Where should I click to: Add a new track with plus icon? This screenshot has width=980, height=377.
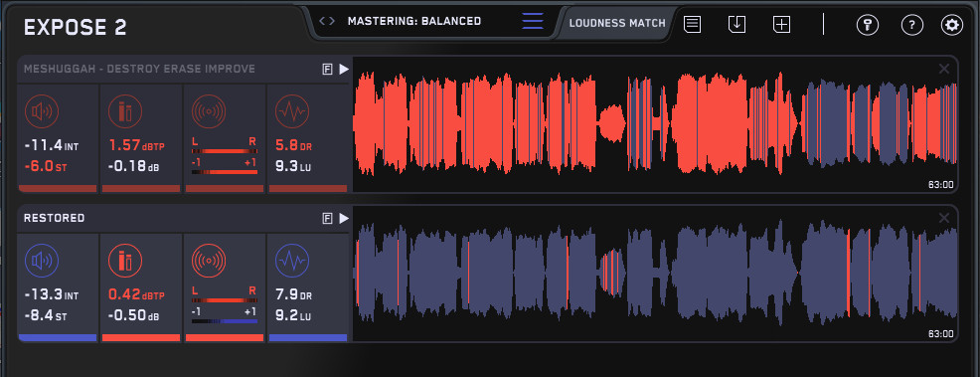point(782,25)
